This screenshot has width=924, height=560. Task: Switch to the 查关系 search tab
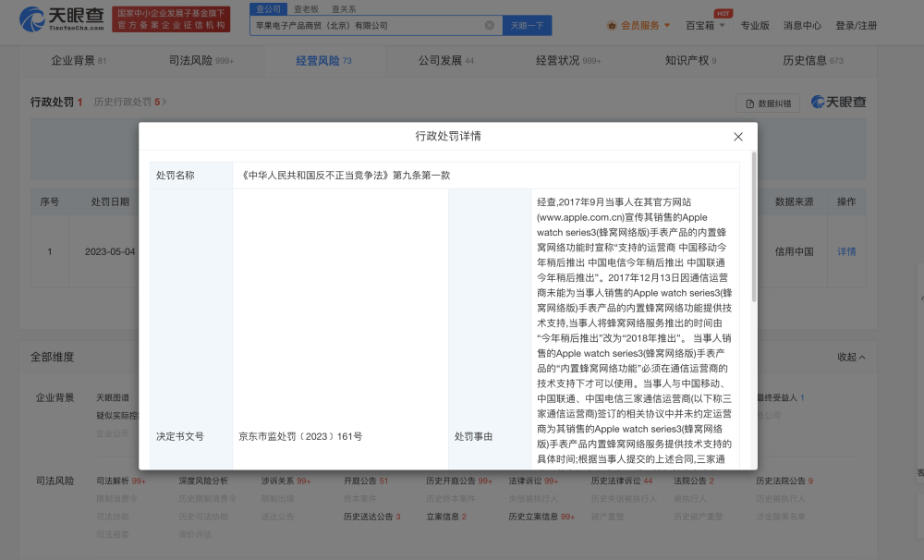pos(344,9)
